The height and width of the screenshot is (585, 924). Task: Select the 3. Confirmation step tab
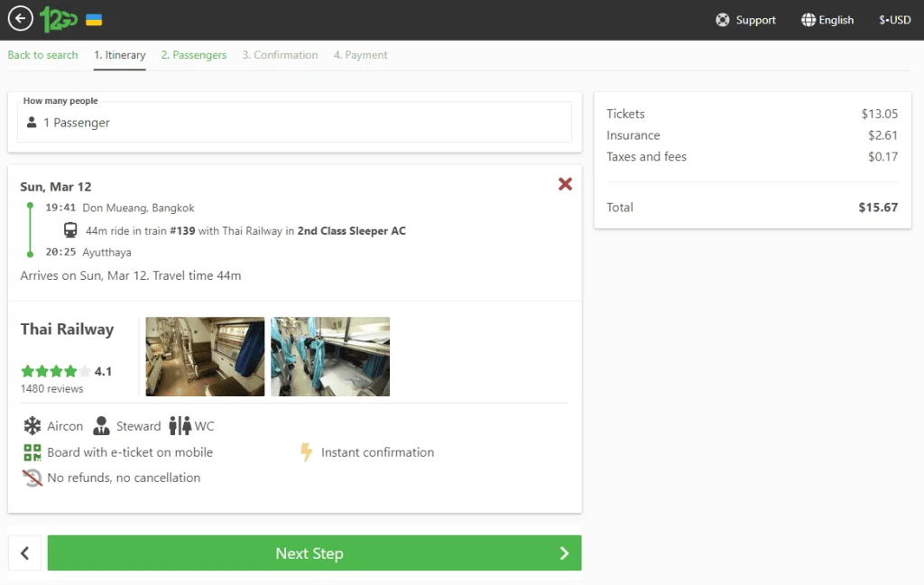click(280, 55)
